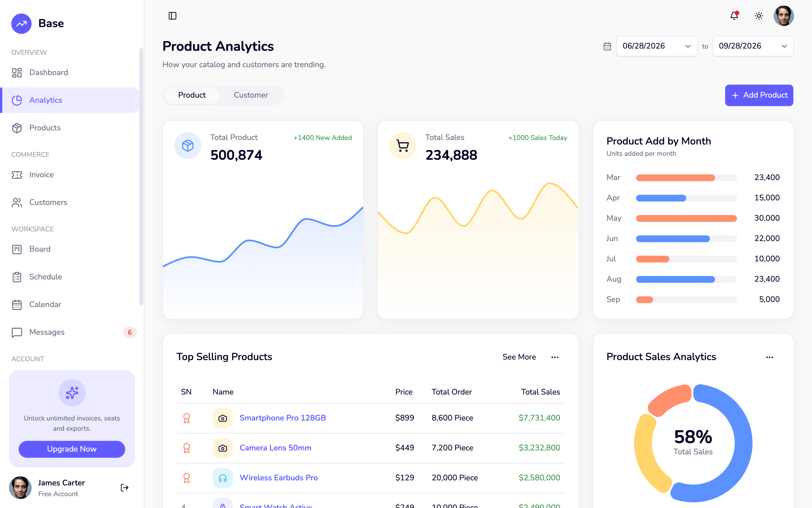Toggle the sidebar panel icon
The image size is (812, 508).
click(x=173, y=16)
